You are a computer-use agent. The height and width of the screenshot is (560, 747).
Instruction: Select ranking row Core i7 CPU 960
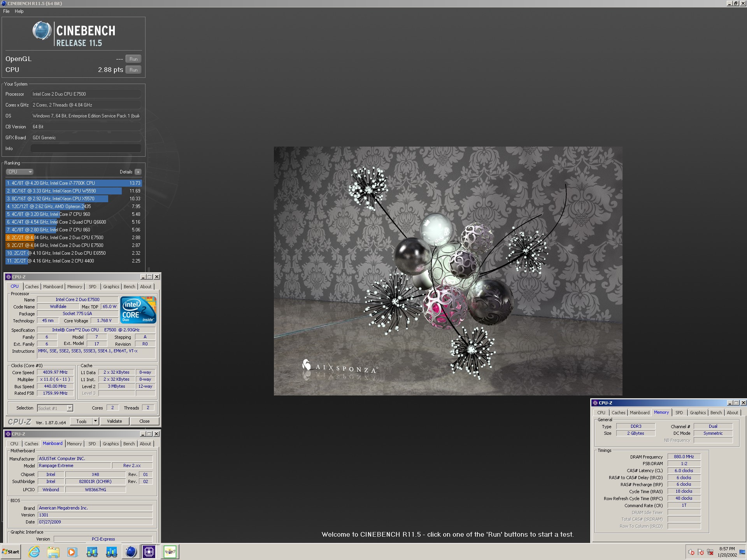tap(74, 214)
